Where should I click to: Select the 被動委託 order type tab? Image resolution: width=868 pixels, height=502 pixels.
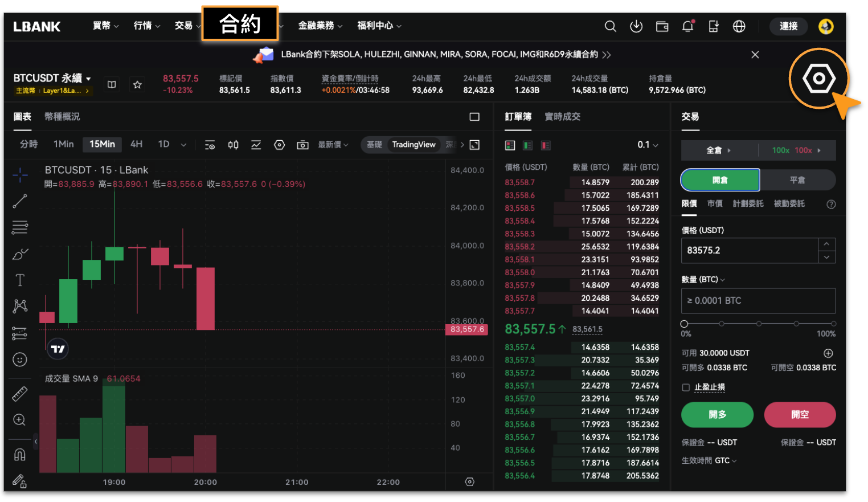[789, 204]
